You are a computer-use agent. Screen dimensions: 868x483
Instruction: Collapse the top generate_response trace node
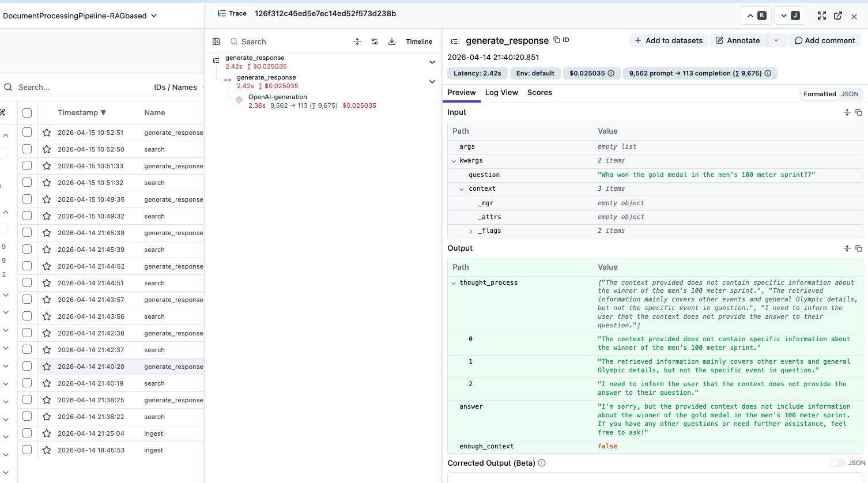[432, 62]
